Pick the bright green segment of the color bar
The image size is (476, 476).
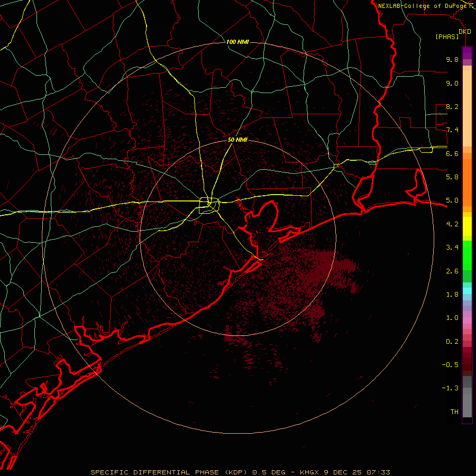coord(467,255)
